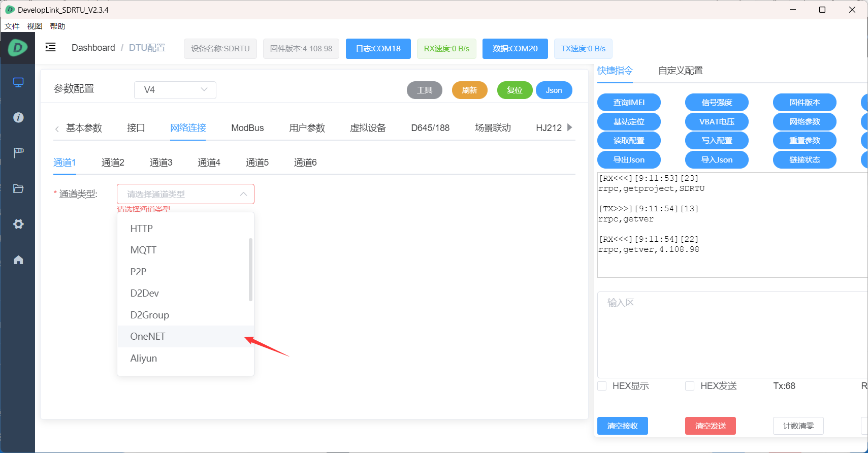Switch to 接口 tab
Image resolution: width=868 pixels, height=453 pixels.
[x=136, y=128]
